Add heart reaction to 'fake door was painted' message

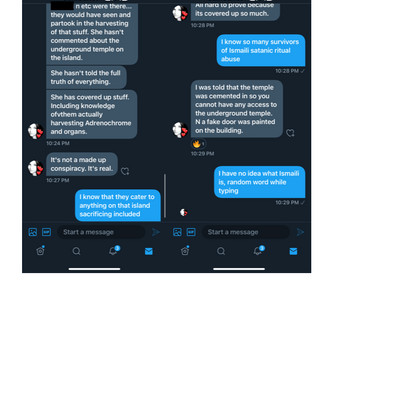click(x=290, y=133)
